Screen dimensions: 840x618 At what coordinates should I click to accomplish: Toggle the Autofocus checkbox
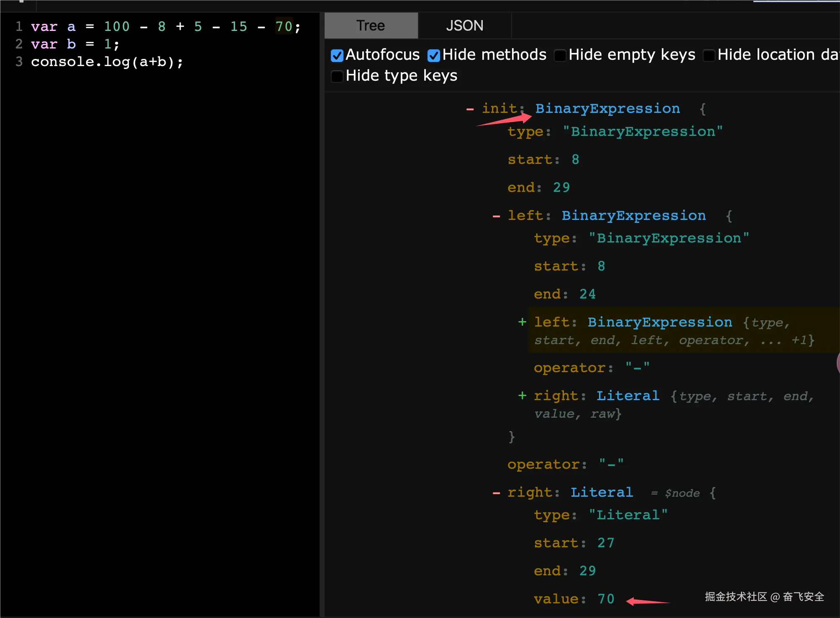[337, 55]
